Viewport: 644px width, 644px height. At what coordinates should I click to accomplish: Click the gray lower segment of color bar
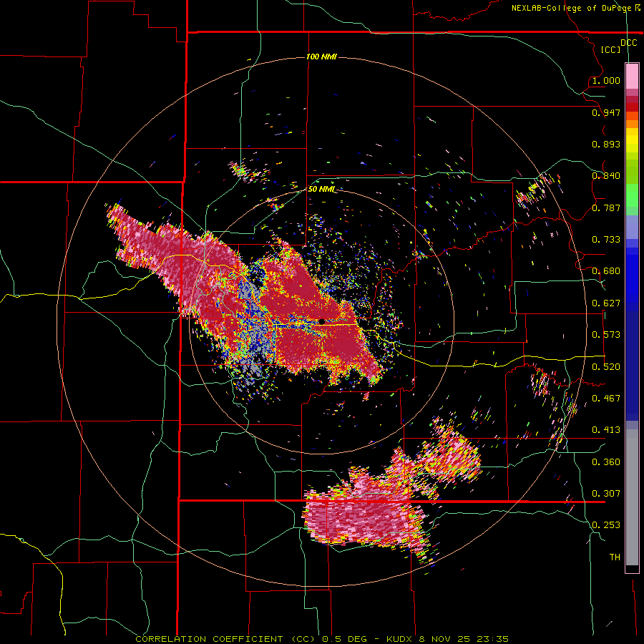(632, 497)
